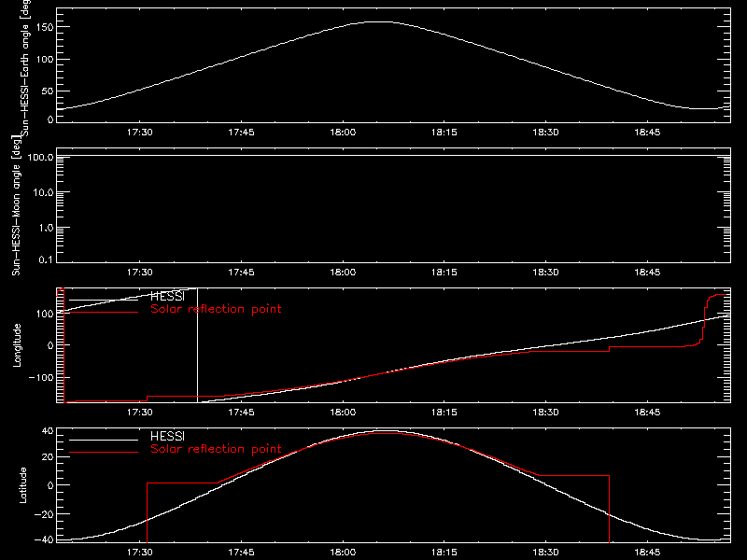Click 17:30 tick under Earth angle plot
Viewport: 747px width, 560px height.
(139, 133)
